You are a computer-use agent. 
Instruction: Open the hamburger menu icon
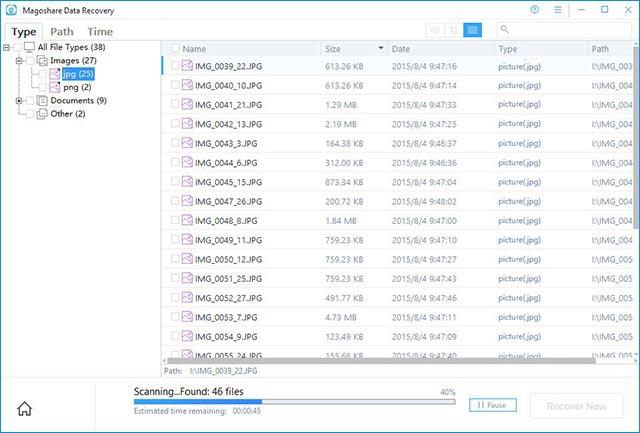[x=558, y=10]
